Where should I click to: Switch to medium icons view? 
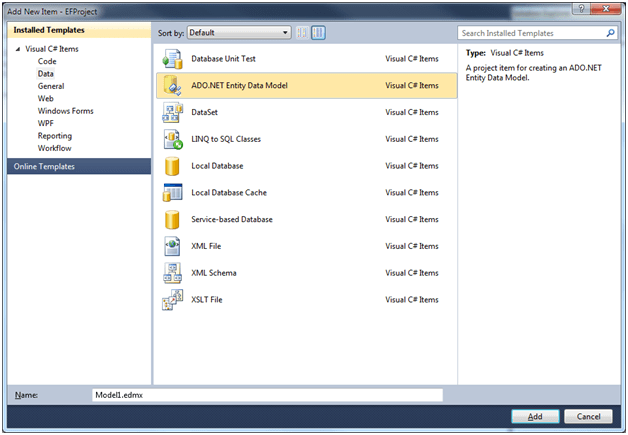[318, 33]
